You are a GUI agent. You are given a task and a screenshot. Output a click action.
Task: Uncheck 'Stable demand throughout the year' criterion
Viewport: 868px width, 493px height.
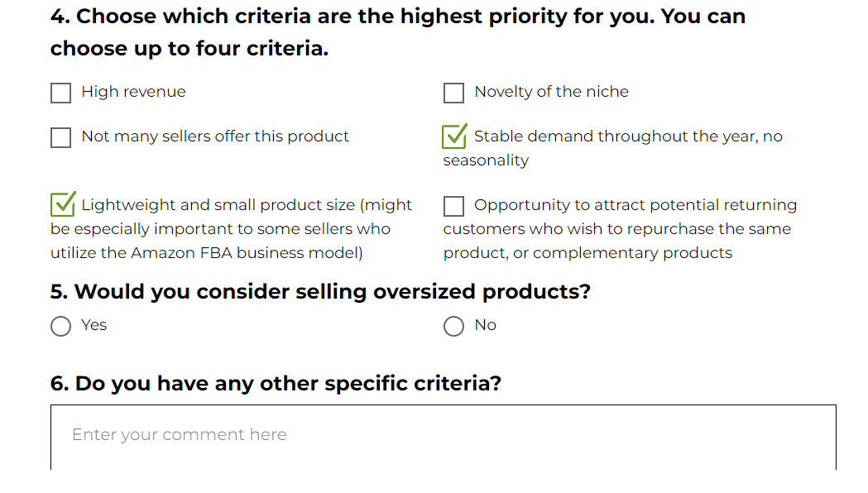click(453, 136)
